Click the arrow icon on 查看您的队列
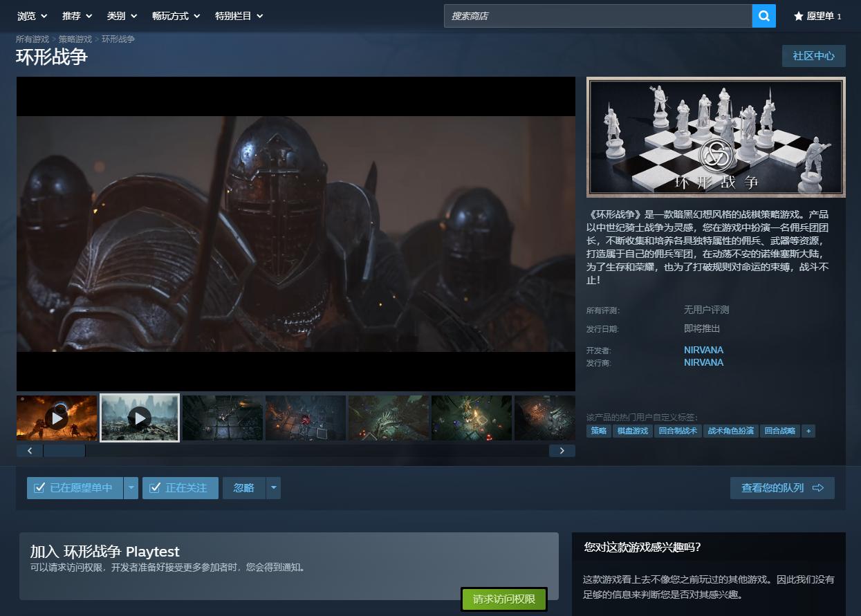The height and width of the screenshot is (616, 861). coord(818,488)
